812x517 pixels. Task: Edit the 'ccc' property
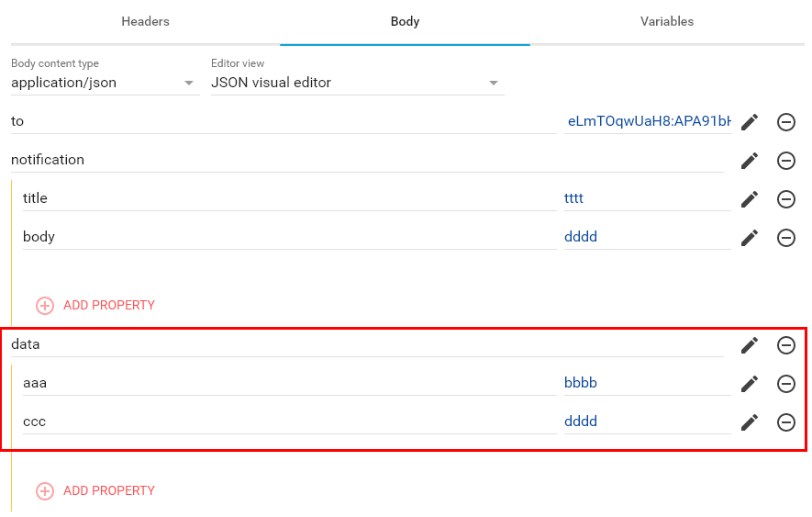pyautogui.click(x=750, y=422)
